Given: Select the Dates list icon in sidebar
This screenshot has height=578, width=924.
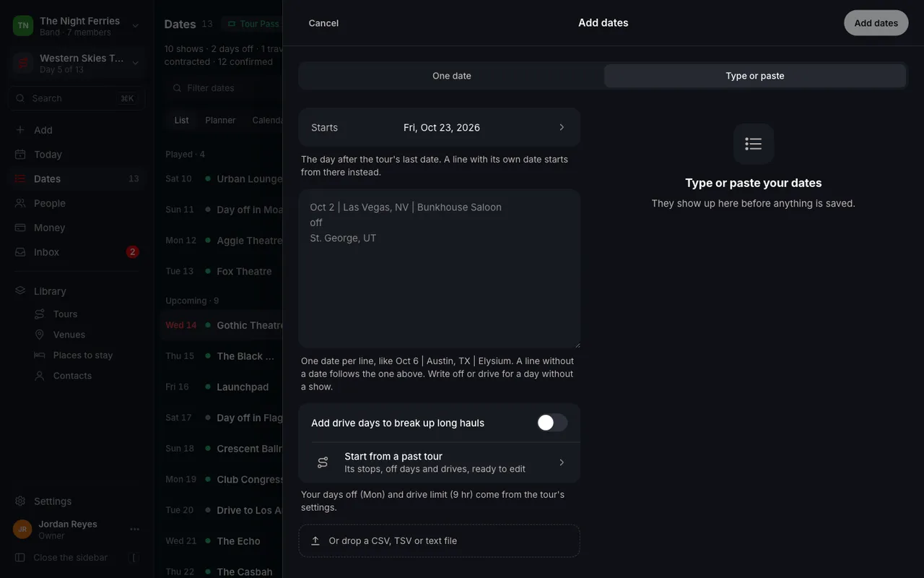Looking at the screenshot, I should coord(20,179).
